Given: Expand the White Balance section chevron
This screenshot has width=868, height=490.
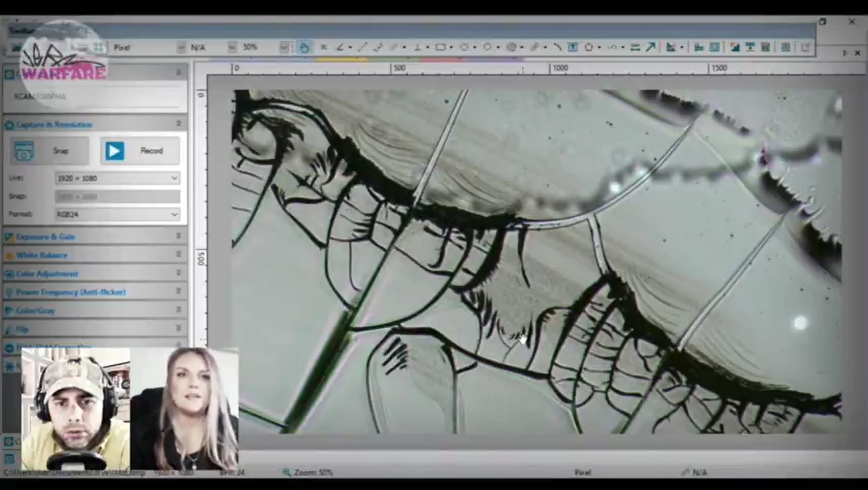Looking at the screenshot, I should coord(178,254).
